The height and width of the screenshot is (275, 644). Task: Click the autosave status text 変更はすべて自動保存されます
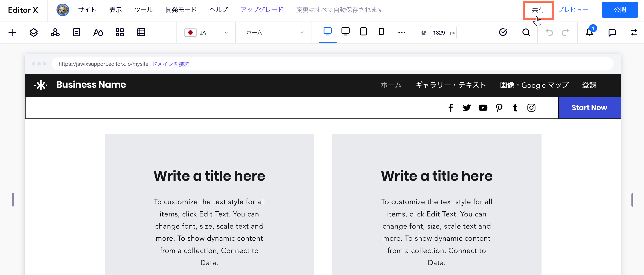click(x=339, y=10)
